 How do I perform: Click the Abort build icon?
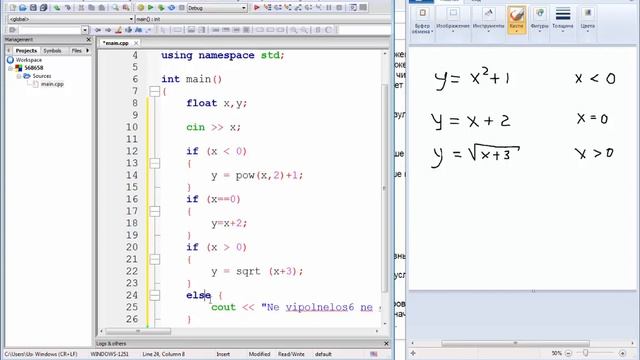point(182,8)
